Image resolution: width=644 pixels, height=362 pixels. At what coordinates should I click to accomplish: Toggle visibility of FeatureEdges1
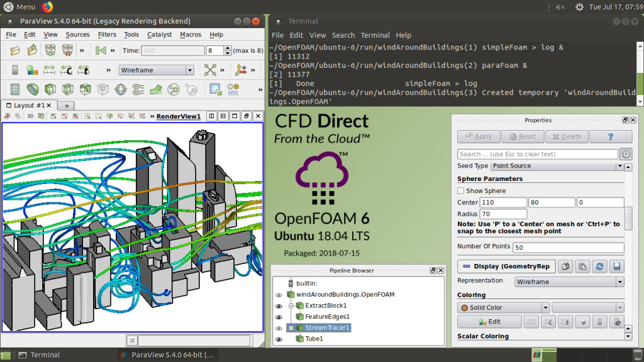coord(279,317)
